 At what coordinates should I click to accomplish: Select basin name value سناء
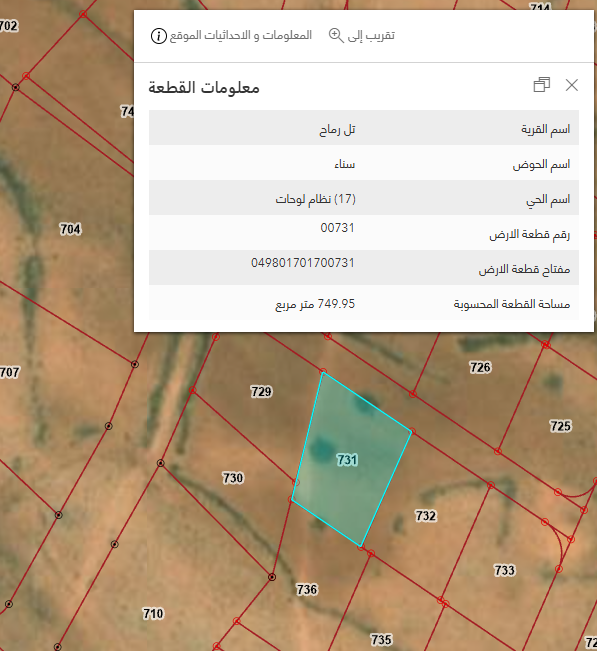coord(345,164)
